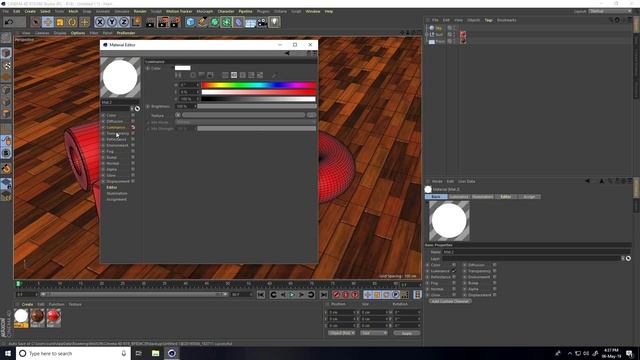Click on the hue rainbow slider
This screenshot has height=360, width=640.
tap(258, 85)
